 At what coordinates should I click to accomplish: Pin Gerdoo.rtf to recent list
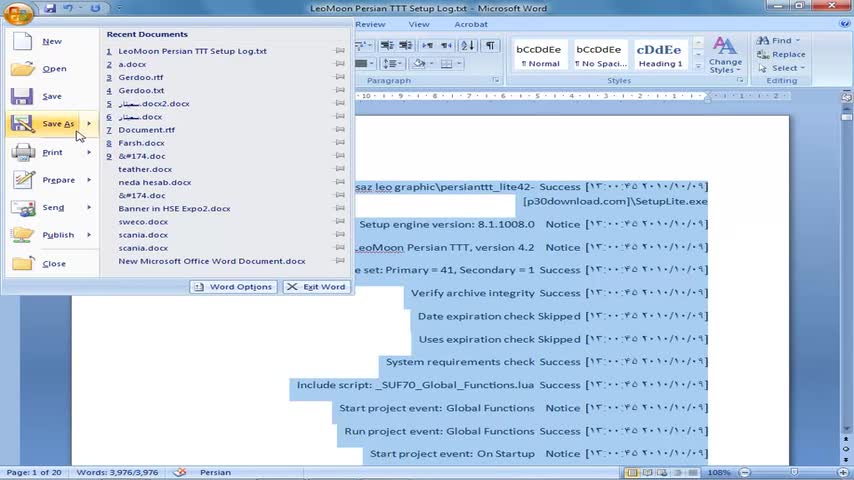(340, 77)
